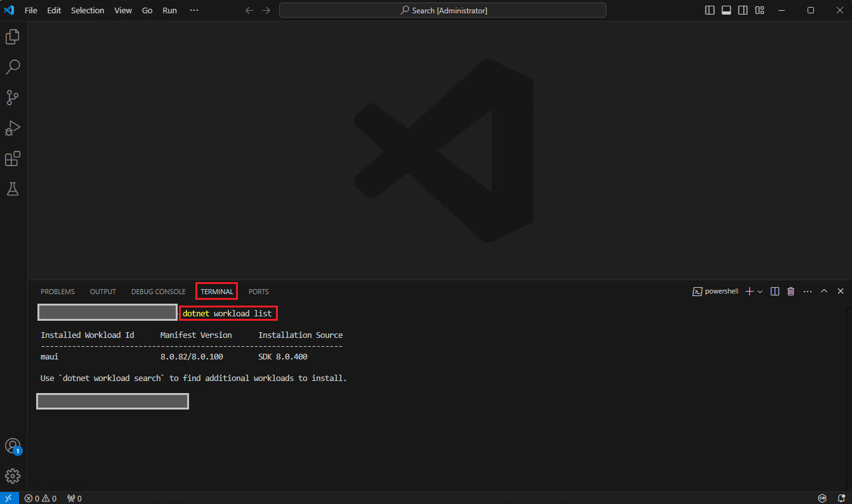The height and width of the screenshot is (504, 852).
Task: Split the terminal using the split icon
Action: [x=775, y=292]
